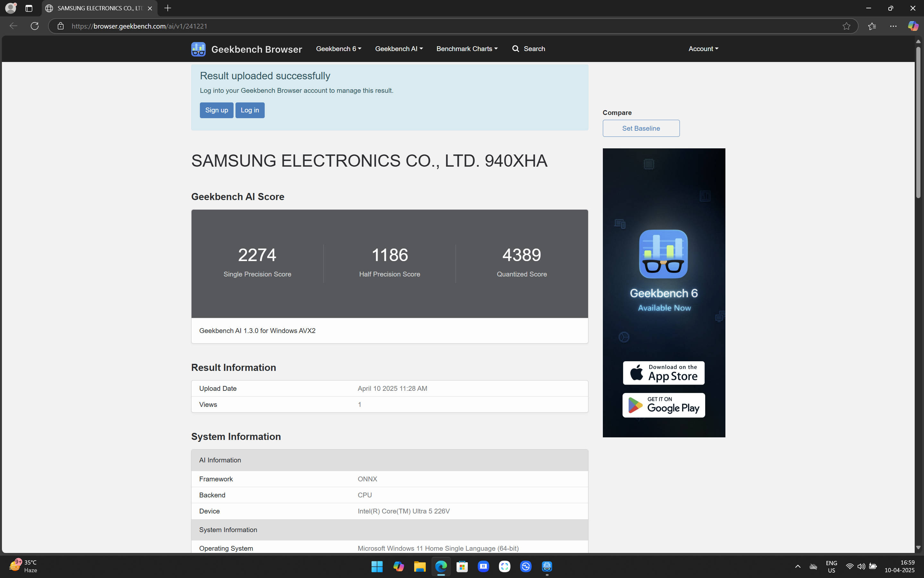Image resolution: width=924 pixels, height=578 pixels.
Task: Click the scrollbar up arrow
Action: (918, 41)
